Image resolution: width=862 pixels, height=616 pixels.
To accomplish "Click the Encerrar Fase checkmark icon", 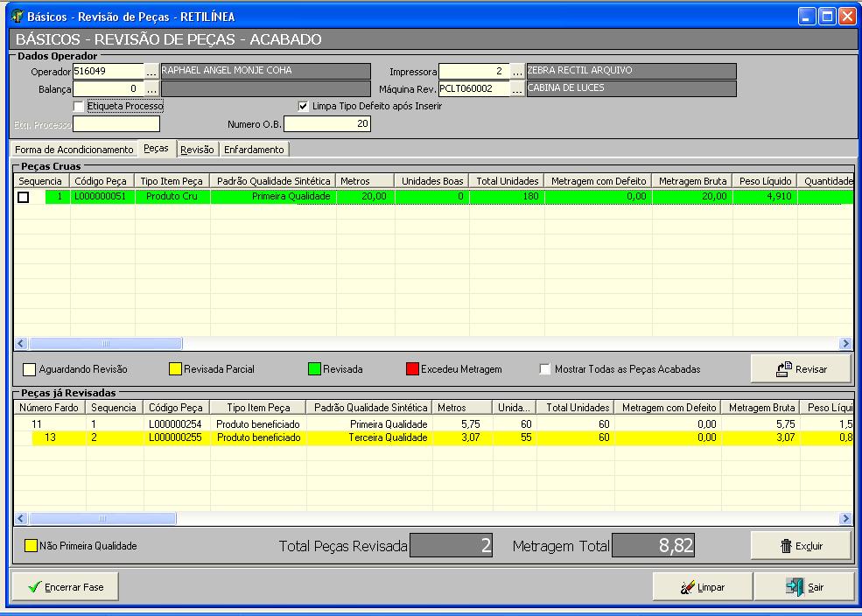I will coord(34,587).
